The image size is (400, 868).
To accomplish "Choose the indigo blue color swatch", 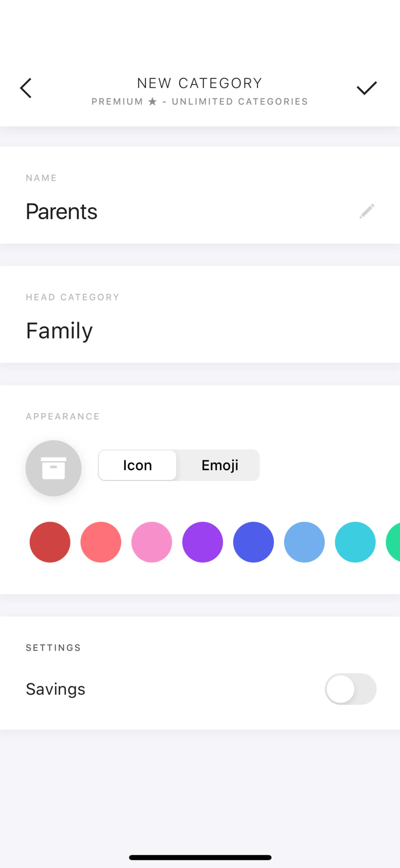I will [x=253, y=542].
